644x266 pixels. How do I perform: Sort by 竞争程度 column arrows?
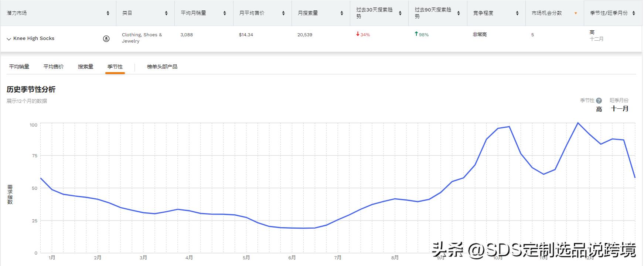tap(517, 13)
